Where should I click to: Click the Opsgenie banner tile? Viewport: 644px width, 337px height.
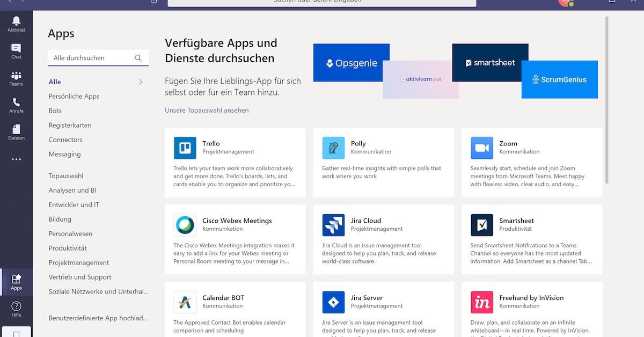[351, 63]
